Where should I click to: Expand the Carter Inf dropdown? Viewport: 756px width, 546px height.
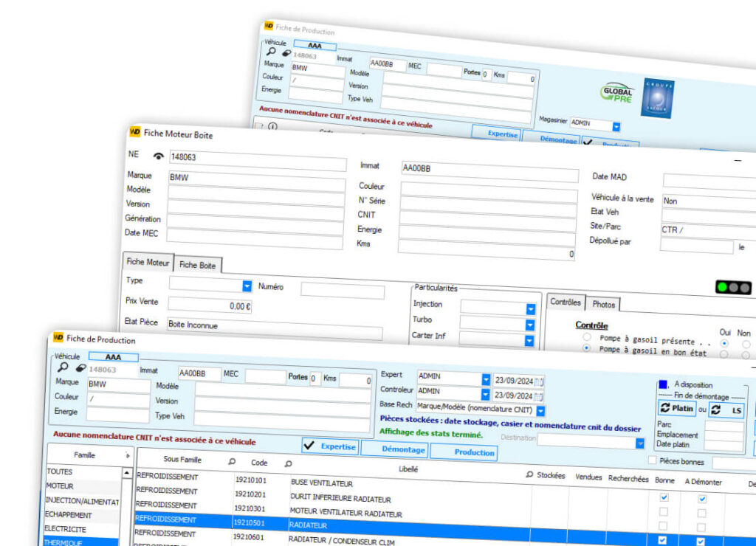click(x=529, y=341)
